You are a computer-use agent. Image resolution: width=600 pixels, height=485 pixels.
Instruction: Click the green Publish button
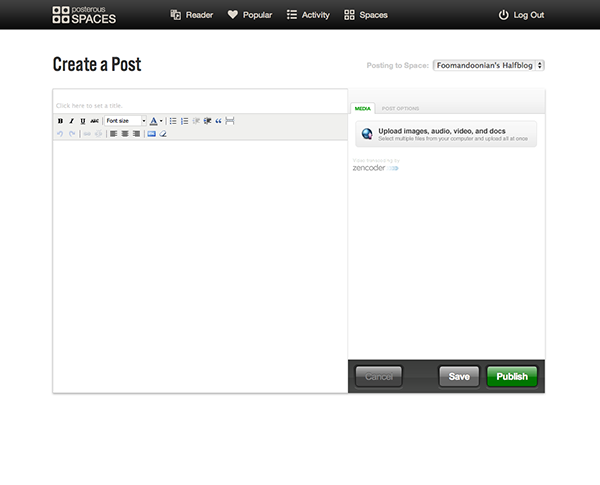(x=512, y=377)
